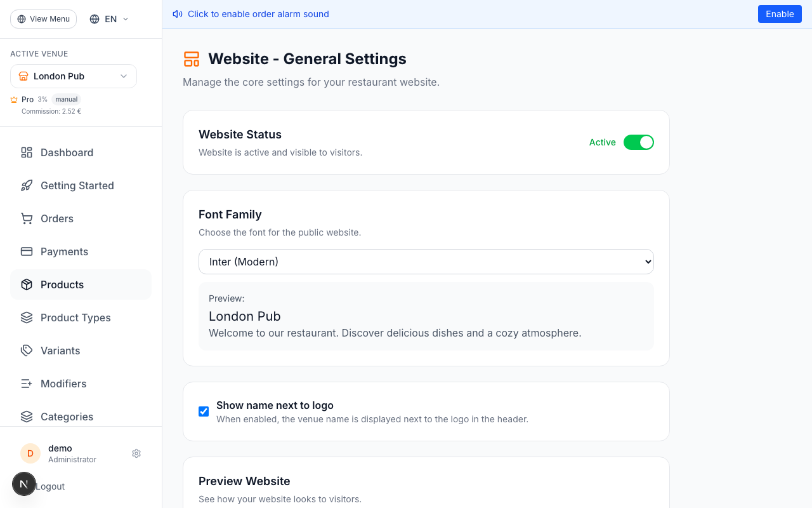Select the Getting Started rocket icon
This screenshot has width=812, height=508.
26,185
